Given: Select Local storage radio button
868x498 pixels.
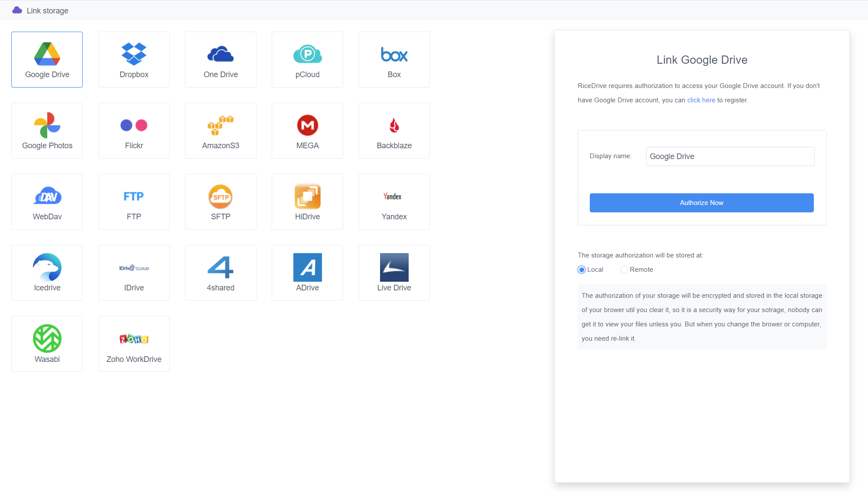Looking at the screenshot, I should pyautogui.click(x=582, y=270).
